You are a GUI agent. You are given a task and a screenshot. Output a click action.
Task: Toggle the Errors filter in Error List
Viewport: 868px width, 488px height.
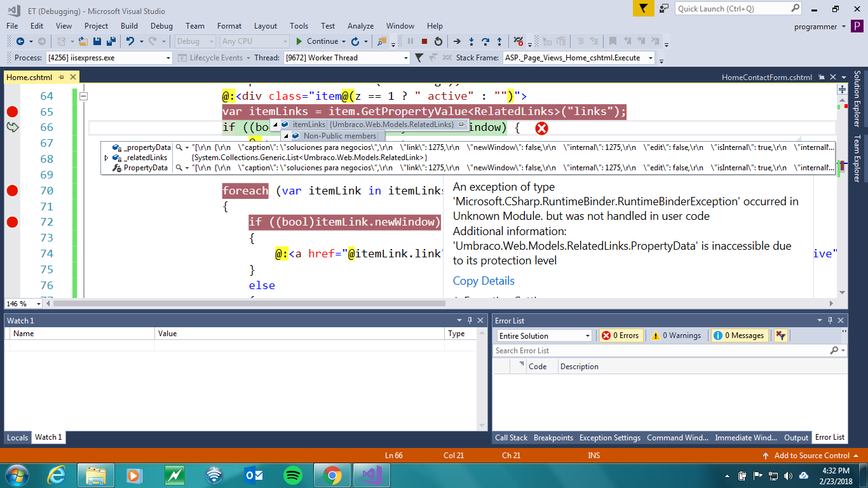coord(621,335)
